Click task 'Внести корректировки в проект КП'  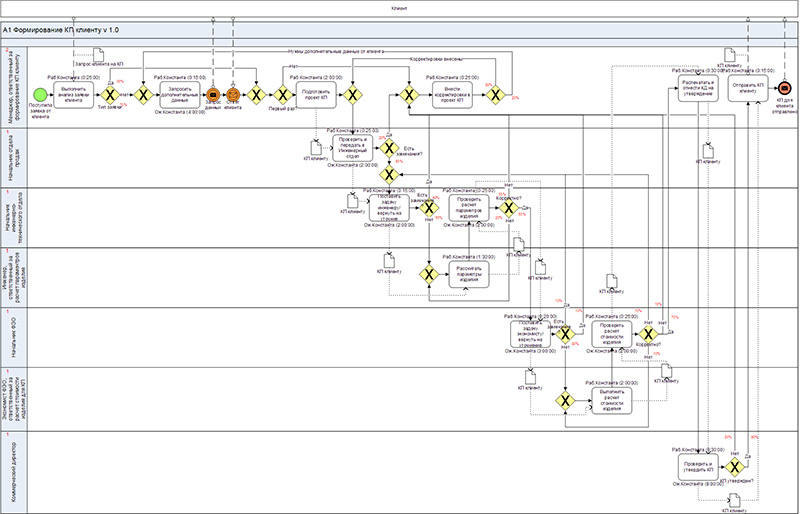pyautogui.click(x=453, y=95)
